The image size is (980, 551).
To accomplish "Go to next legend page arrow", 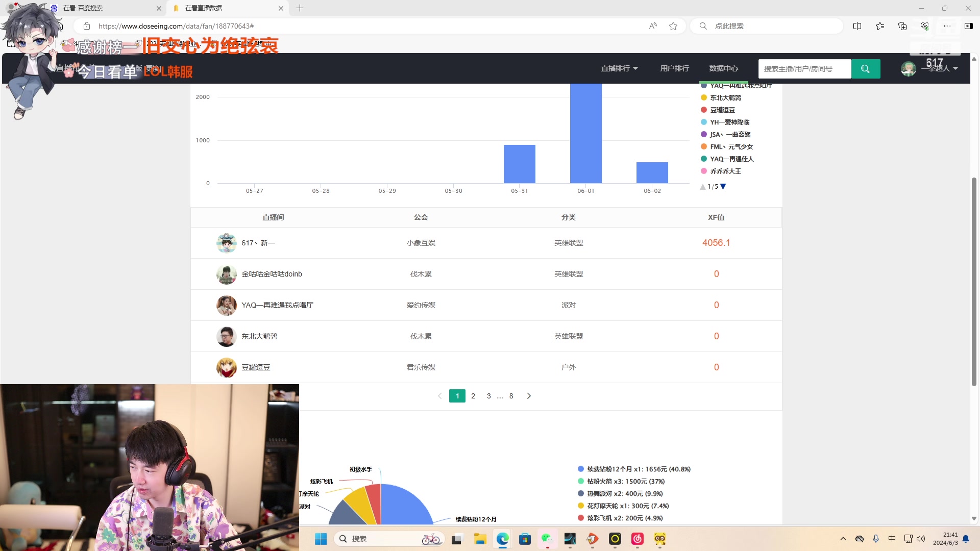I will [x=723, y=187].
